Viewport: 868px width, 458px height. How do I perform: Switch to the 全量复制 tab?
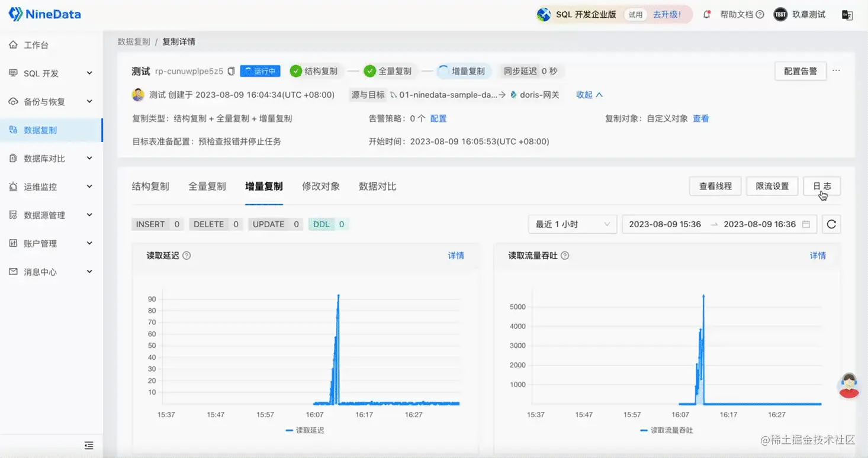pos(207,186)
